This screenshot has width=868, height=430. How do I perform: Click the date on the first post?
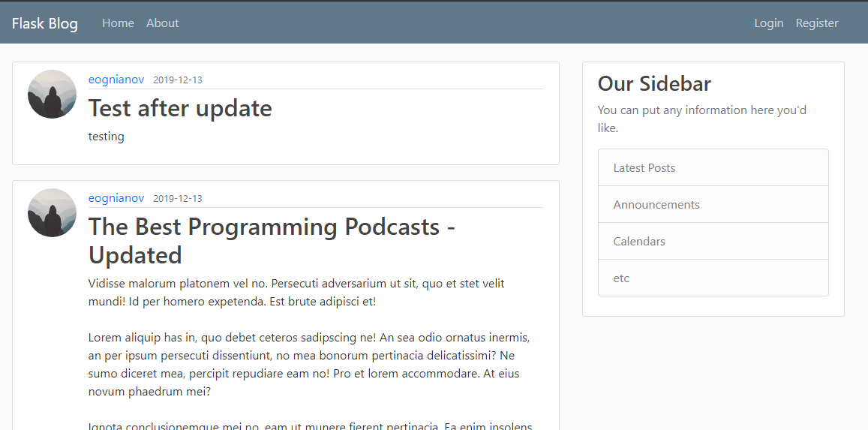(177, 80)
